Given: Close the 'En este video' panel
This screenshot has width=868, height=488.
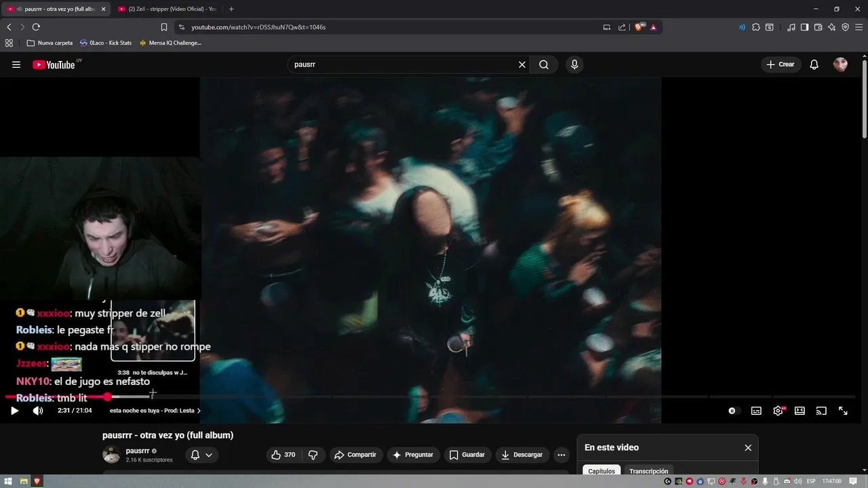Looking at the screenshot, I should 748,448.
